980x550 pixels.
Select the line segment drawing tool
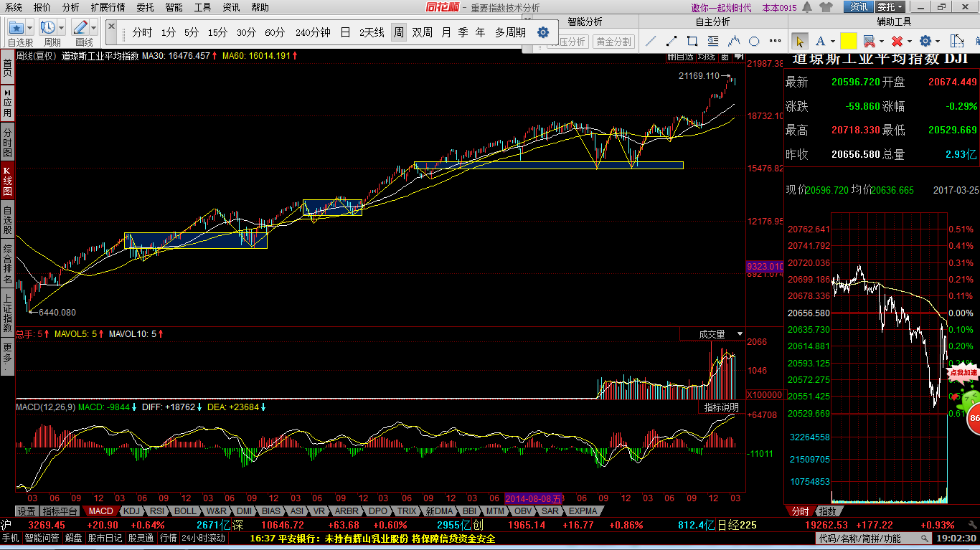(x=672, y=41)
